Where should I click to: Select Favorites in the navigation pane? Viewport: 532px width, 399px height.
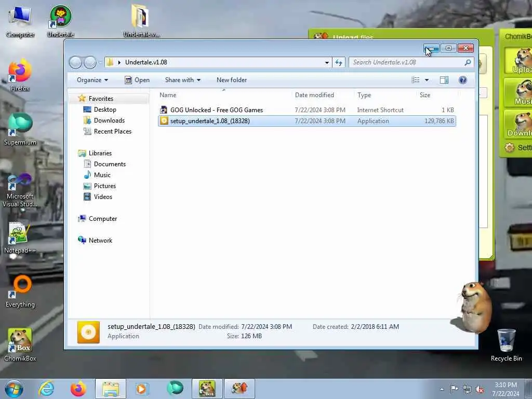[x=101, y=98]
